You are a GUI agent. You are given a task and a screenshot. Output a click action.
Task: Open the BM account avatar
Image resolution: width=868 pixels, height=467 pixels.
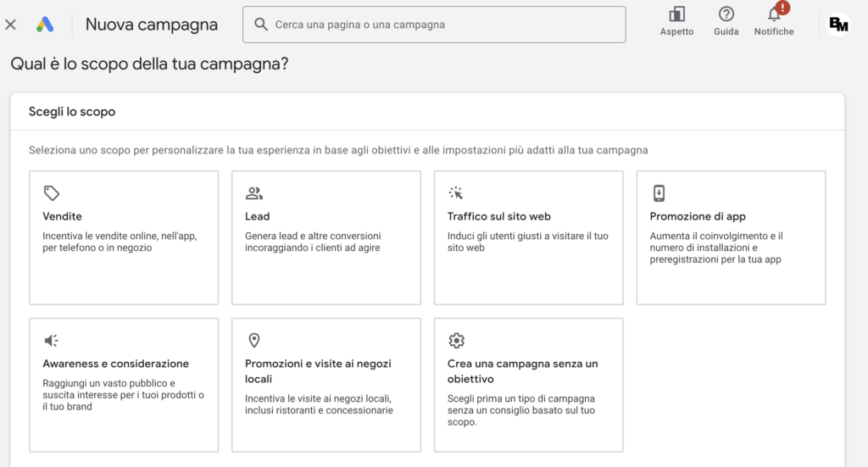click(838, 25)
